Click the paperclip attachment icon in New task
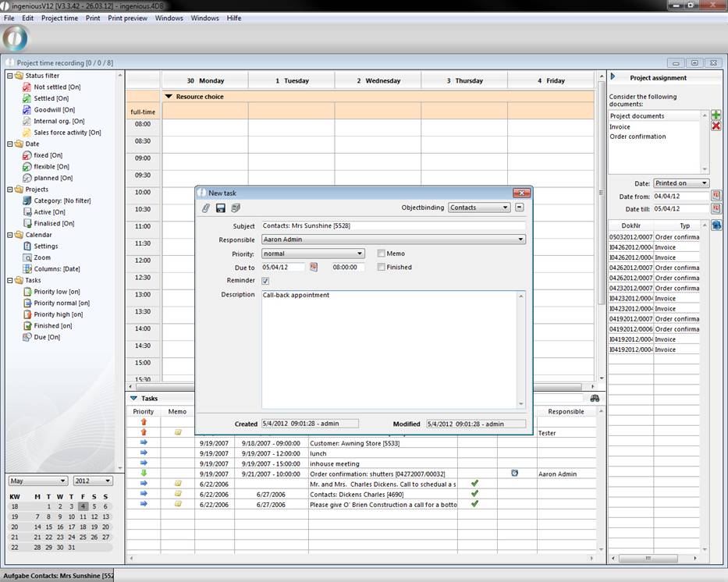The width and height of the screenshot is (728, 582). click(206, 208)
